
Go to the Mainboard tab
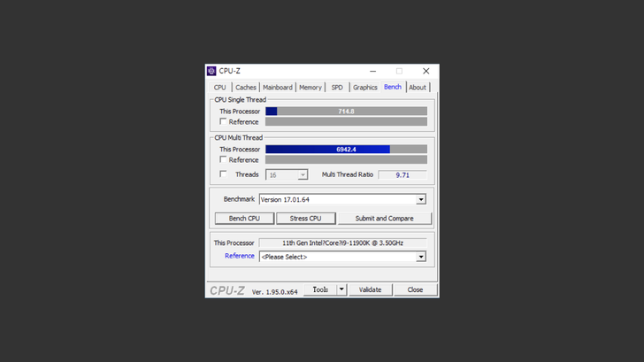click(277, 88)
